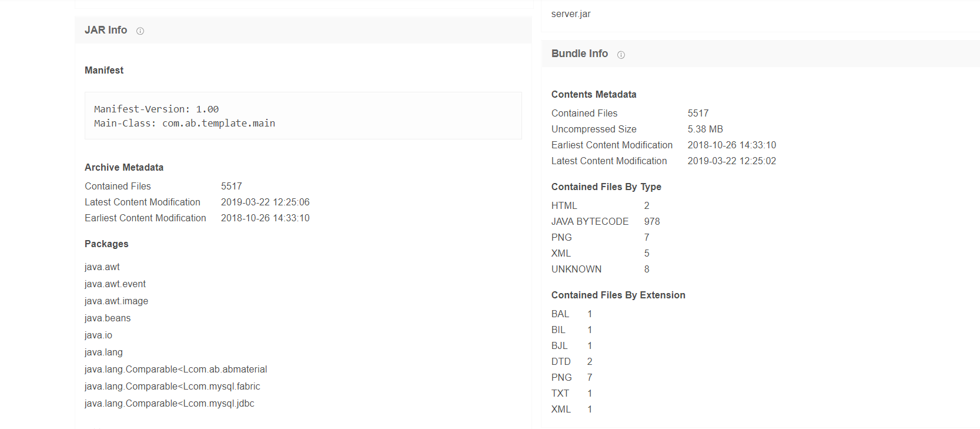
Task: Click the Bundle Info section header
Action: pos(579,54)
